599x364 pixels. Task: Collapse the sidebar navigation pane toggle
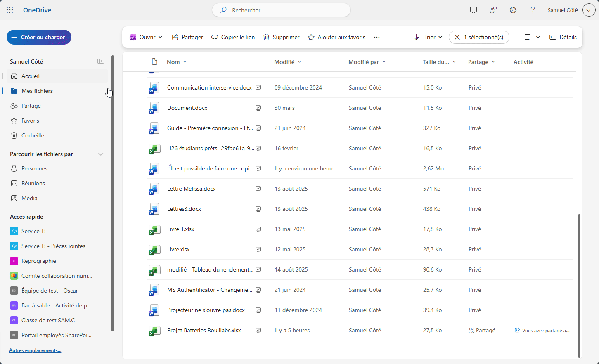coord(101,61)
